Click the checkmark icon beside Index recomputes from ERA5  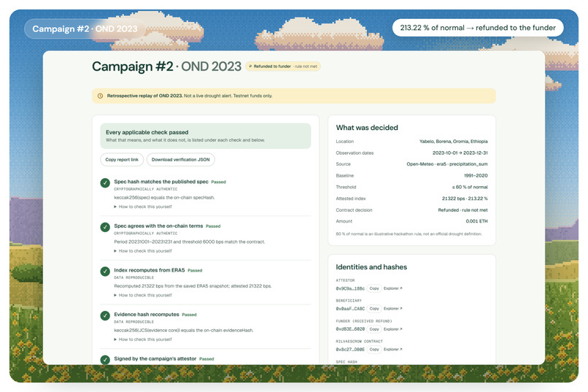(x=105, y=272)
